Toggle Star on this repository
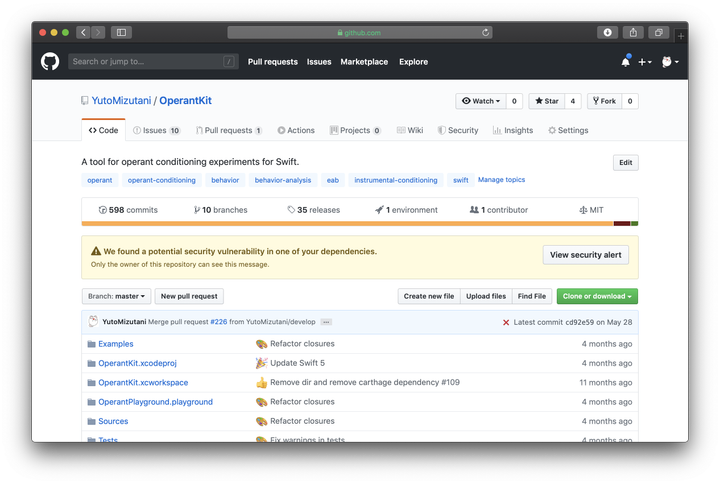 (546, 101)
